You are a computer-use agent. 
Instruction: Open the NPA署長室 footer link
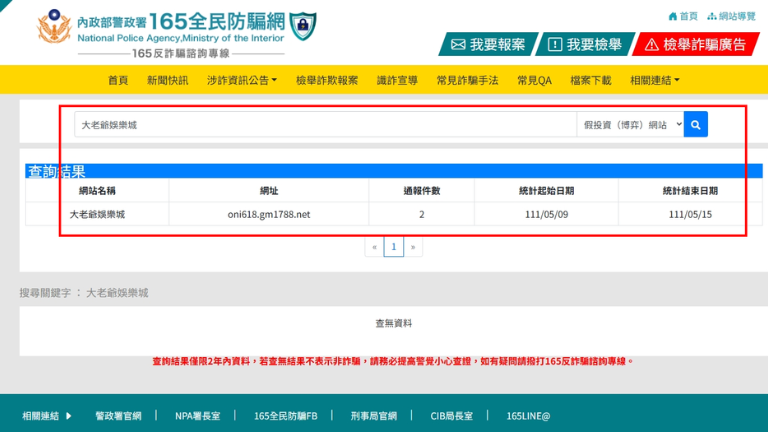coord(197,416)
